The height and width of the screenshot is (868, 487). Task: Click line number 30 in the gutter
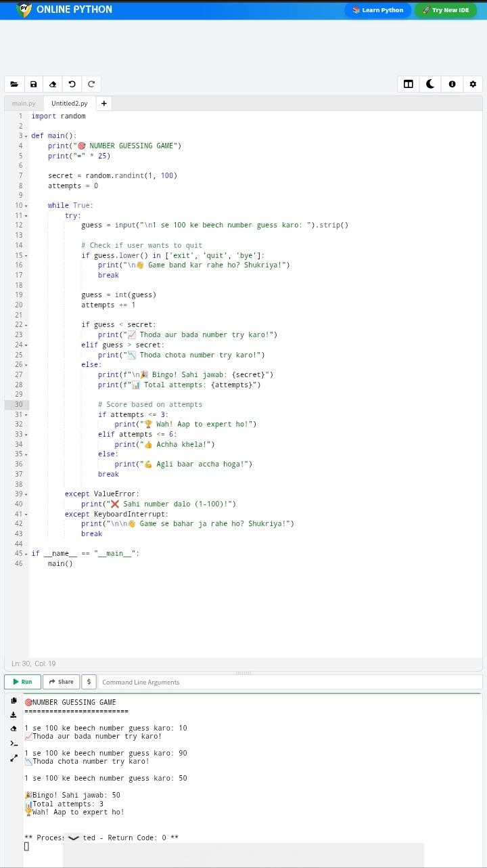[18, 404]
